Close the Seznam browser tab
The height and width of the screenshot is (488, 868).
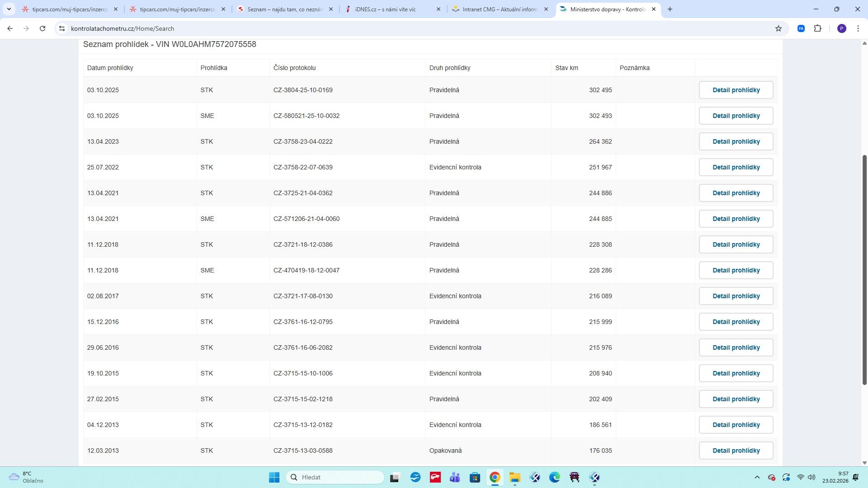pos(331,9)
